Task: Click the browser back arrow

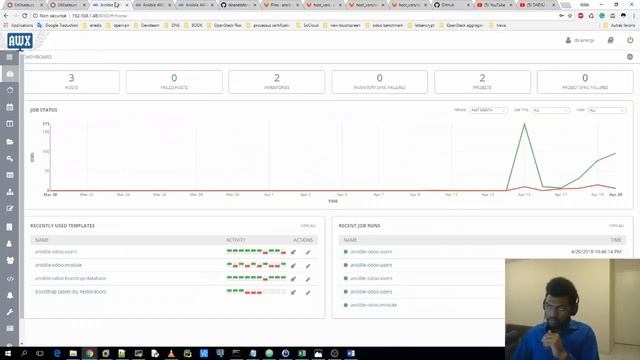Action: (6, 16)
